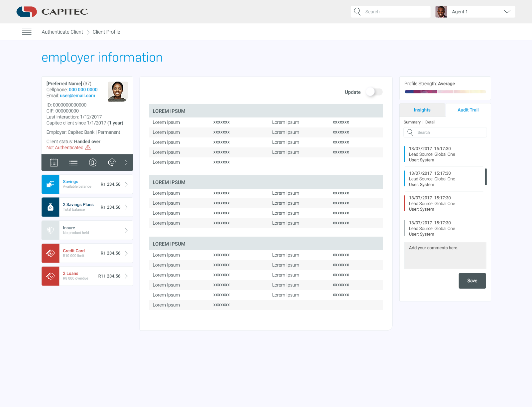Screen dimensions: 532x407
Task: Click the client profile photo
Action: click(x=118, y=92)
